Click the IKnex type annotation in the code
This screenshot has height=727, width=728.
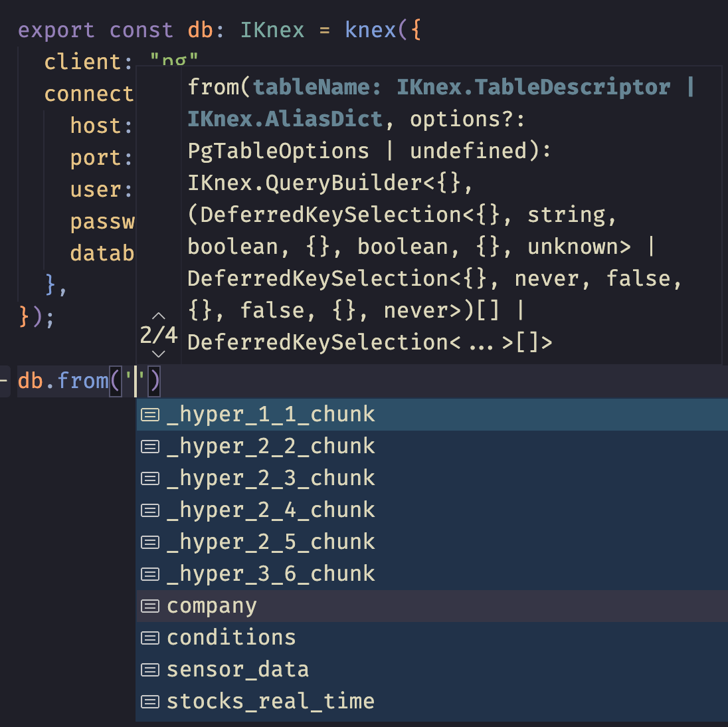point(272,30)
